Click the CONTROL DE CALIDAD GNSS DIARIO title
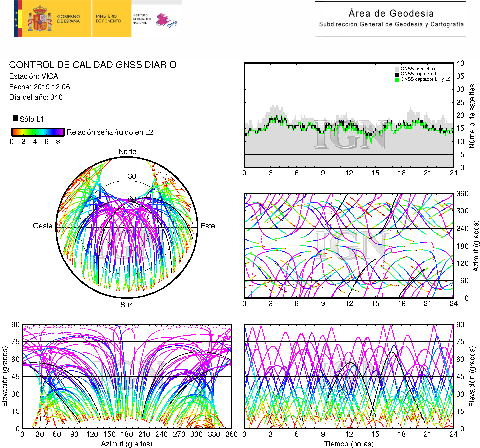Viewport: 480px width, 448px height. point(93,65)
